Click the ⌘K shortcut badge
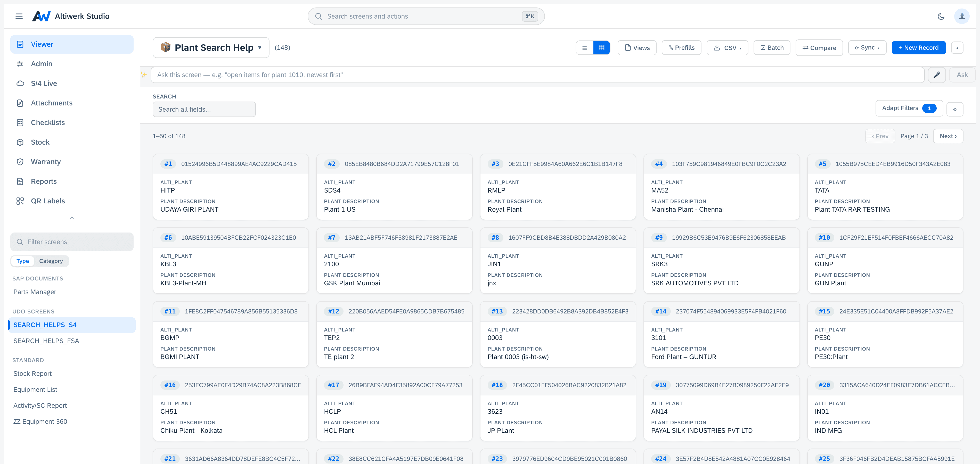 click(529, 16)
